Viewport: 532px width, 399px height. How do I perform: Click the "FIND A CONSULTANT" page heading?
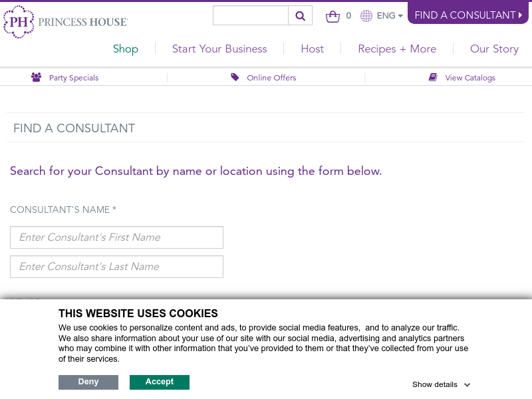[x=74, y=128]
